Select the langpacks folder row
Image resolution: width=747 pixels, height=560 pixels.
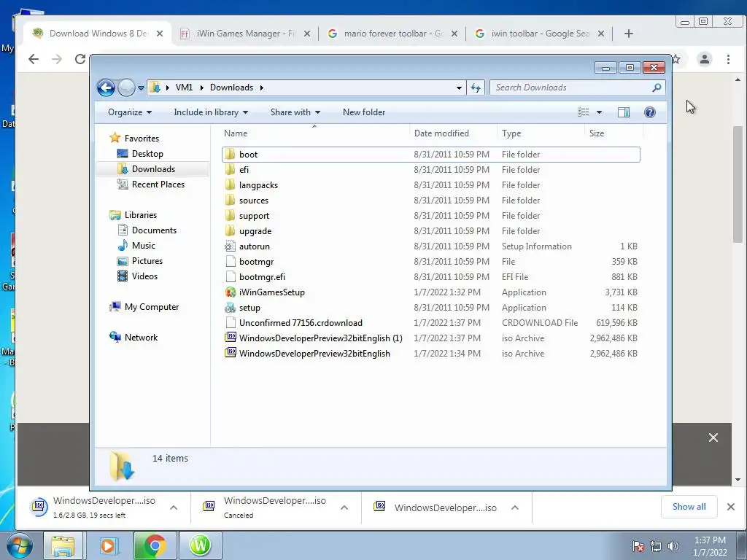[430, 184]
